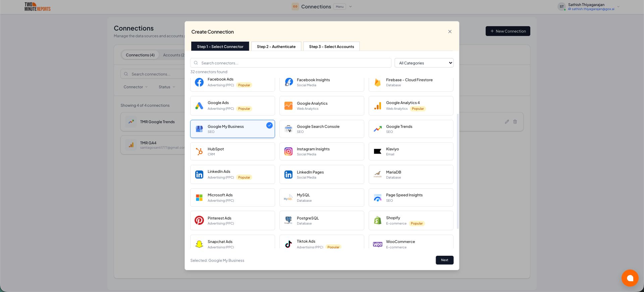Select the HubSpot connector icon
The height and width of the screenshot is (292, 644).
[199, 152]
